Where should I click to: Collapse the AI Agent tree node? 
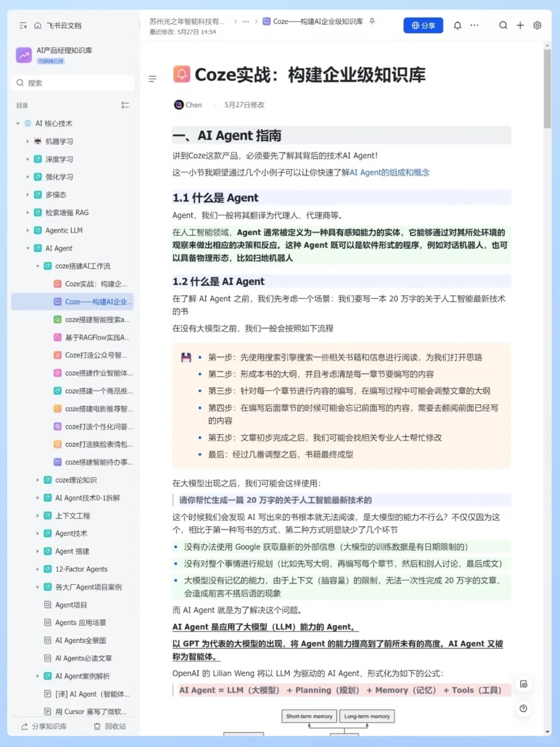coord(27,248)
